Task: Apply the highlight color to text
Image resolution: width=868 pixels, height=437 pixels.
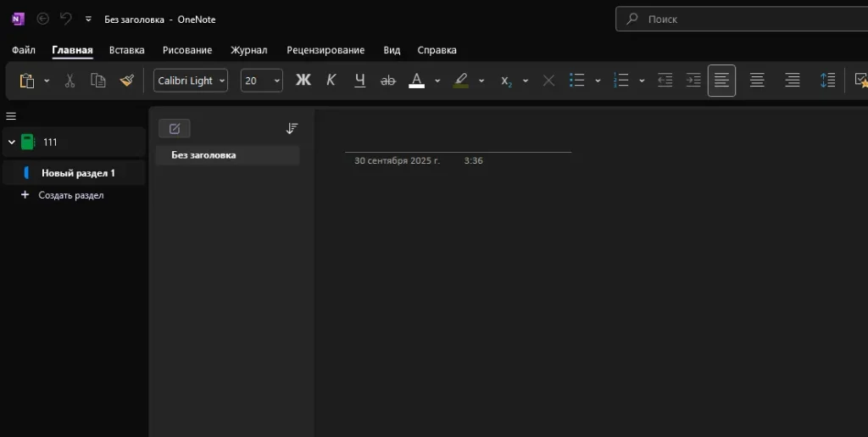Action: (460, 81)
